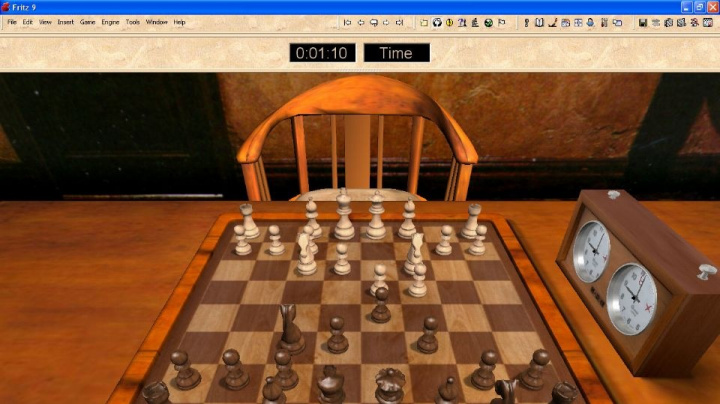Open the Window menu
This screenshot has width=720, height=404.
click(157, 22)
